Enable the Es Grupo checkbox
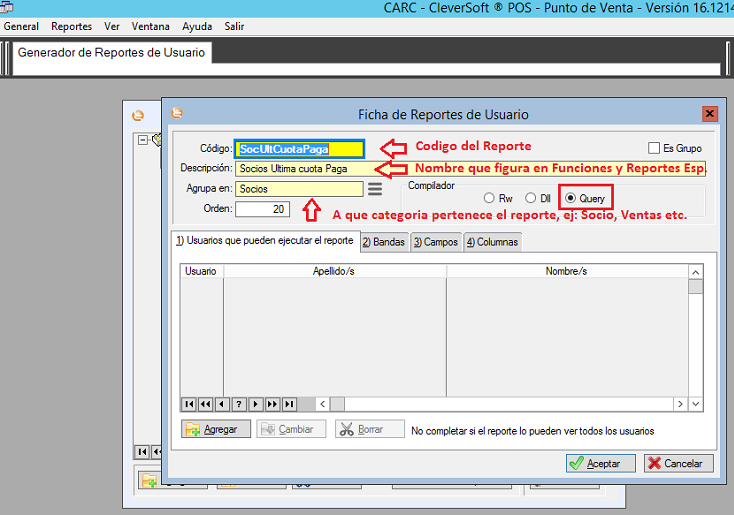Viewport: 734px width, 515px height. (x=655, y=148)
